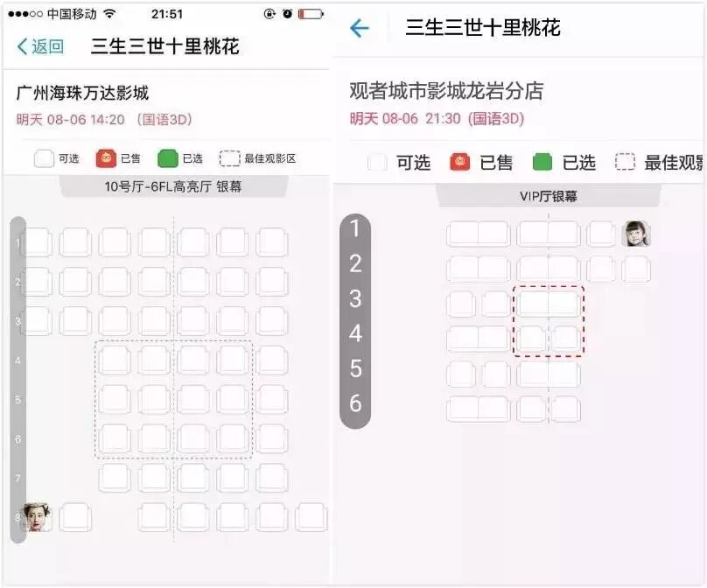Viewport: 707px width, 588px height.
Task: Tap the 返回 back chevron button
Action: (40, 46)
